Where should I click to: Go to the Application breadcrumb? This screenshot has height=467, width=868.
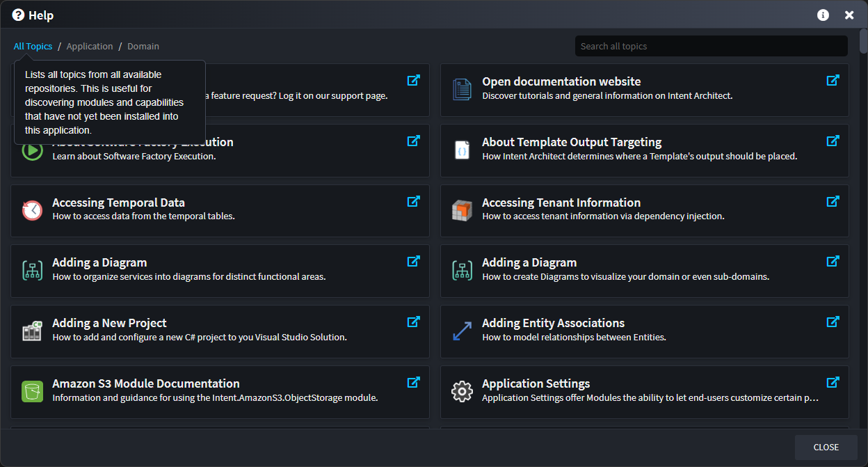coord(90,47)
